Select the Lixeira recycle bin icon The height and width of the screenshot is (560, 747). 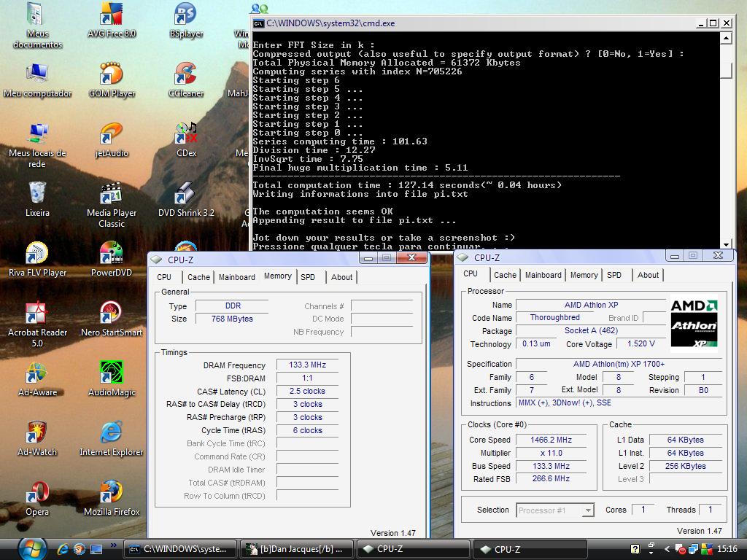[37, 200]
